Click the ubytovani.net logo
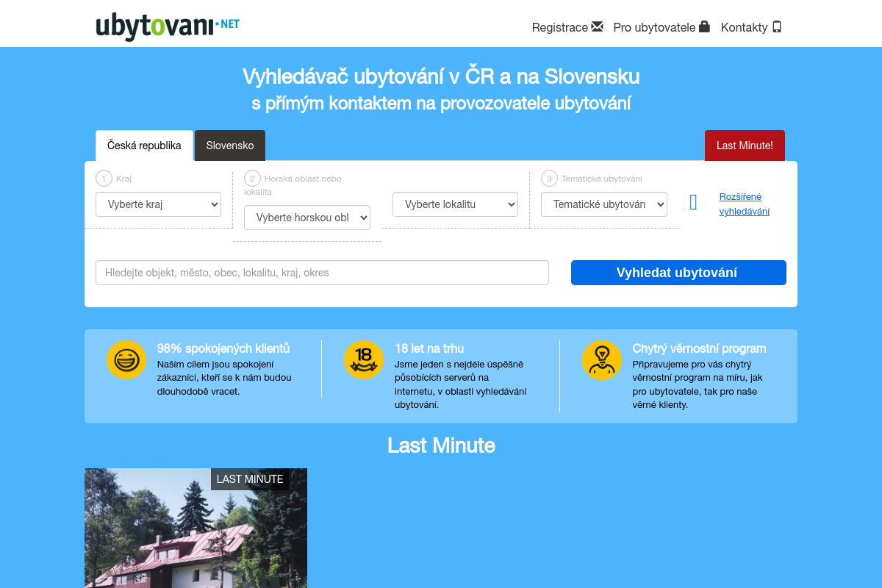882x588 pixels. tap(167, 25)
